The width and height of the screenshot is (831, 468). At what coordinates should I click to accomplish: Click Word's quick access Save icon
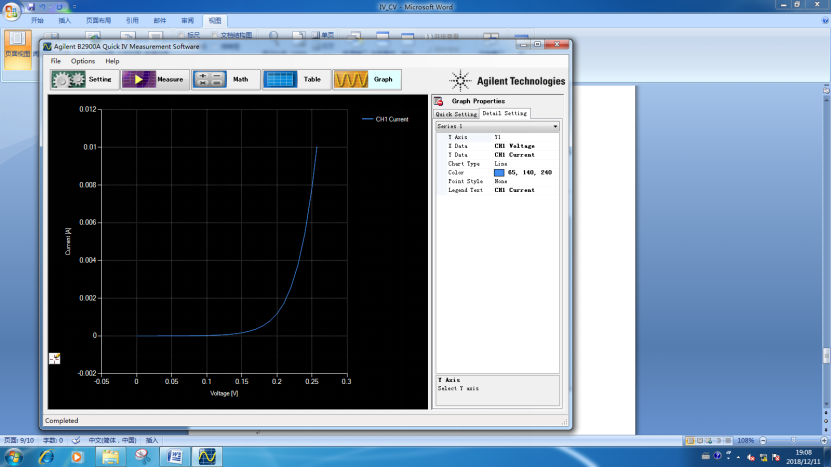tap(31, 7)
